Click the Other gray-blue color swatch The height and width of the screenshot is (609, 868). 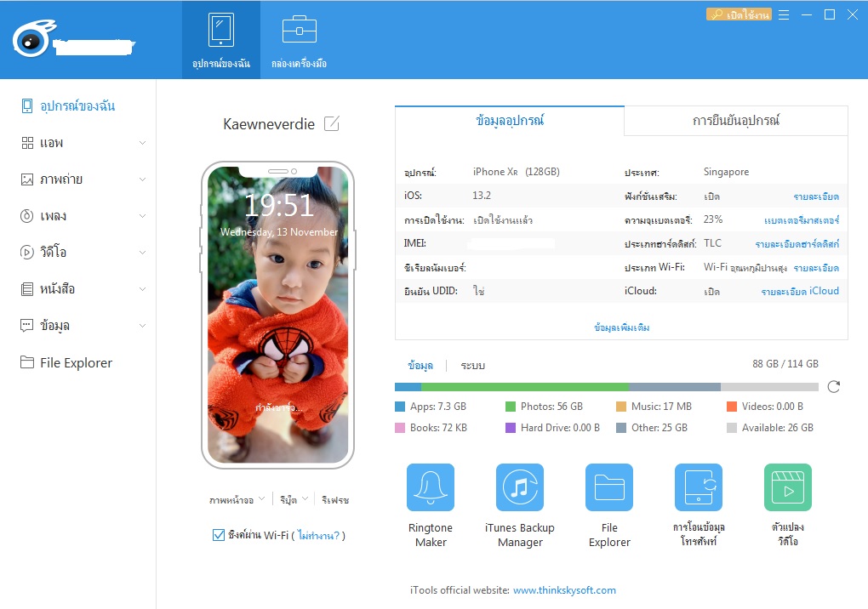coord(621,428)
